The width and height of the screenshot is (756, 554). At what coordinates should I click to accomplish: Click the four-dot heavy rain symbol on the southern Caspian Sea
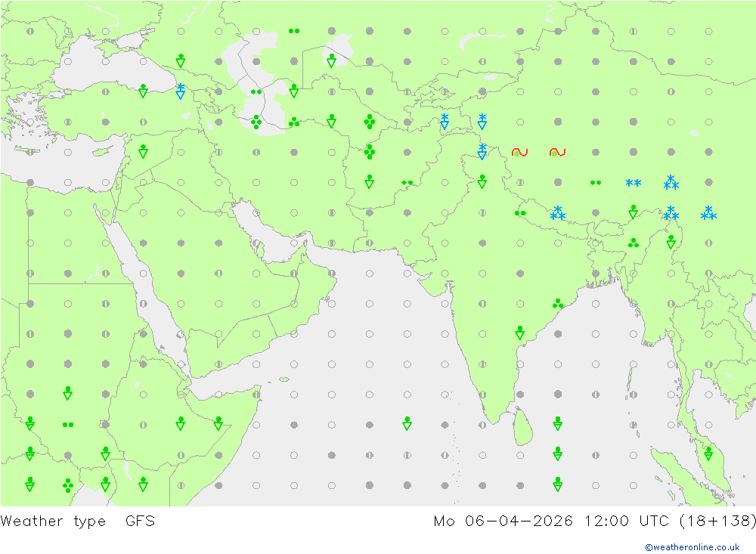[256, 122]
